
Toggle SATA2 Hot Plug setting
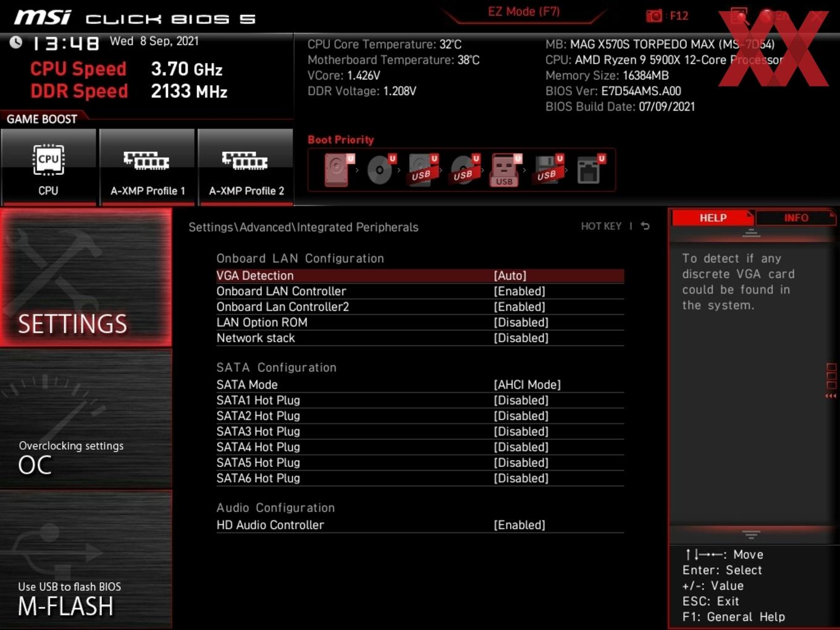pos(420,416)
